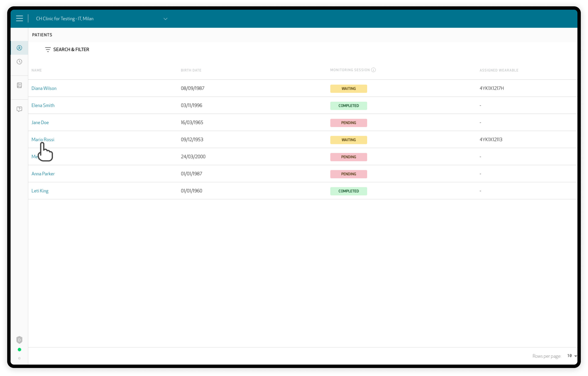588x376 pixels.
Task: Click the shield icon in sidebar
Action: point(19,340)
